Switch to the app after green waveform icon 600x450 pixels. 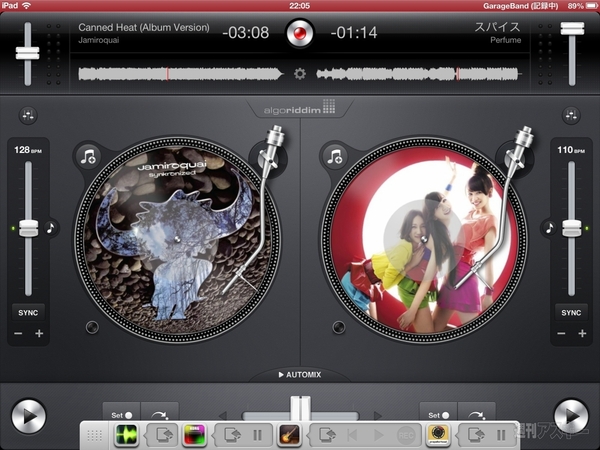(x=162, y=435)
